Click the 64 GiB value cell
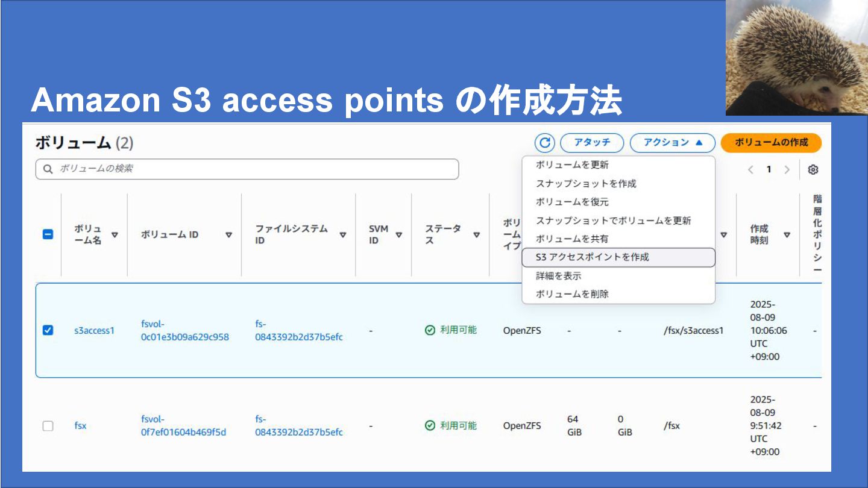 tap(574, 425)
